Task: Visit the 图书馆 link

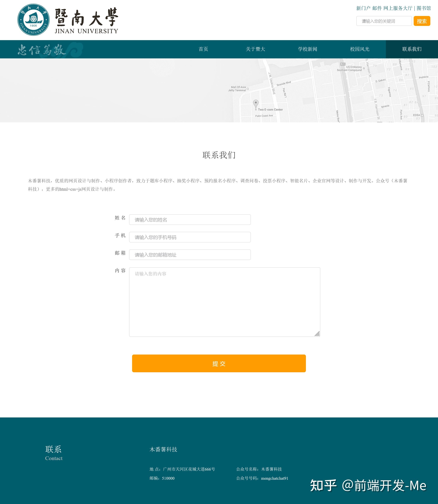Action: pos(424,8)
